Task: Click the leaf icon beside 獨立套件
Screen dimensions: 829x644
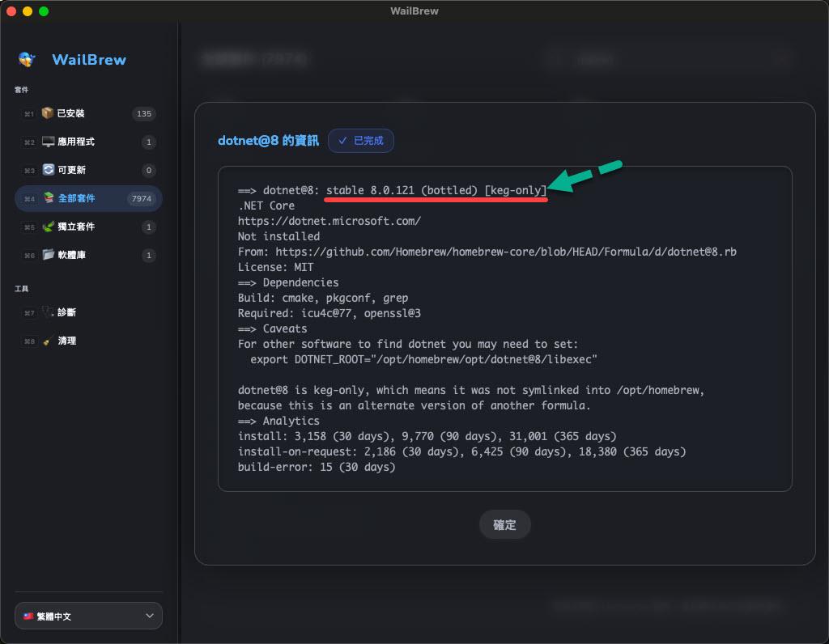Action: click(49, 227)
